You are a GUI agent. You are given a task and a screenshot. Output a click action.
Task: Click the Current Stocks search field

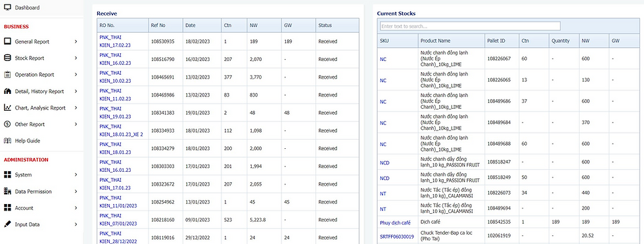pos(471,26)
